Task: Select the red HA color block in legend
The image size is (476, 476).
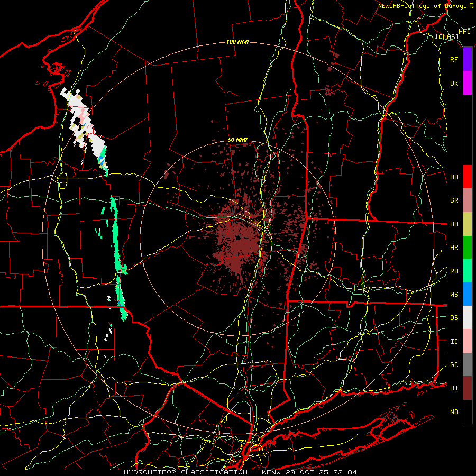Action: tap(467, 177)
